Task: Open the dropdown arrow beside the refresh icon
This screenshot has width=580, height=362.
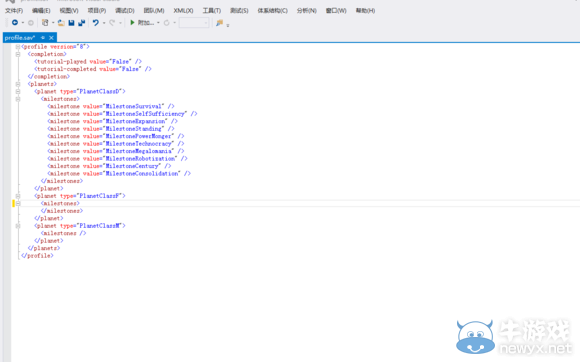Action: (x=175, y=23)
